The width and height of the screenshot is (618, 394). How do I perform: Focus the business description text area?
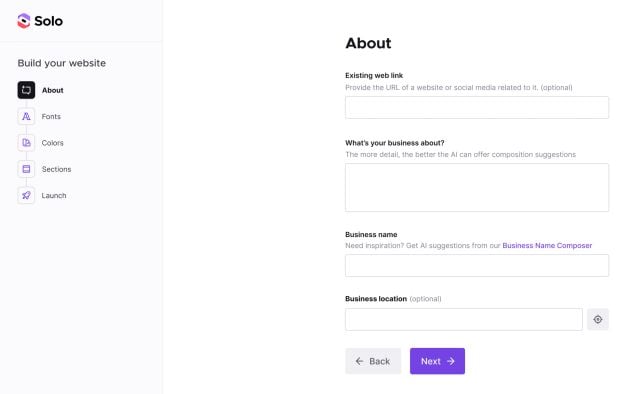[477, 188]
